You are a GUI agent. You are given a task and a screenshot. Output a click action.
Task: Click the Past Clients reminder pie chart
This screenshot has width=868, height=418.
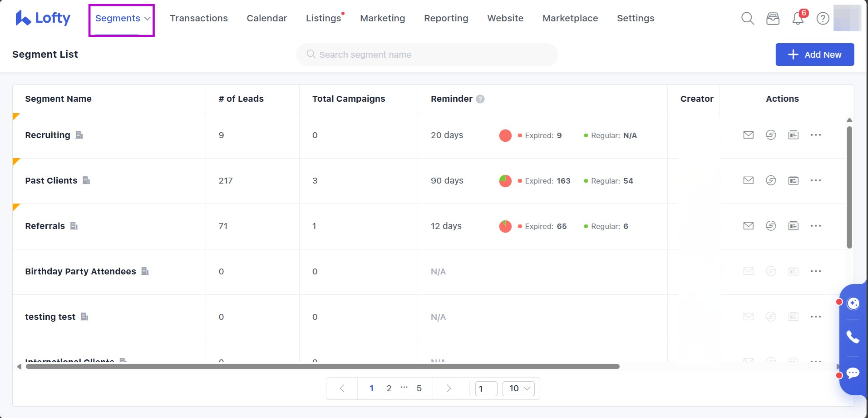click(505, 181)
